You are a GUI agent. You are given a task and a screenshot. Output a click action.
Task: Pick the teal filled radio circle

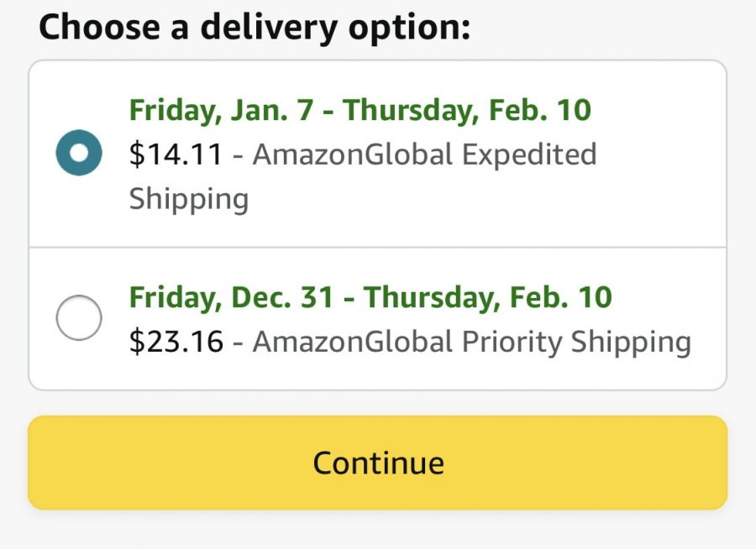coord(79,153)
